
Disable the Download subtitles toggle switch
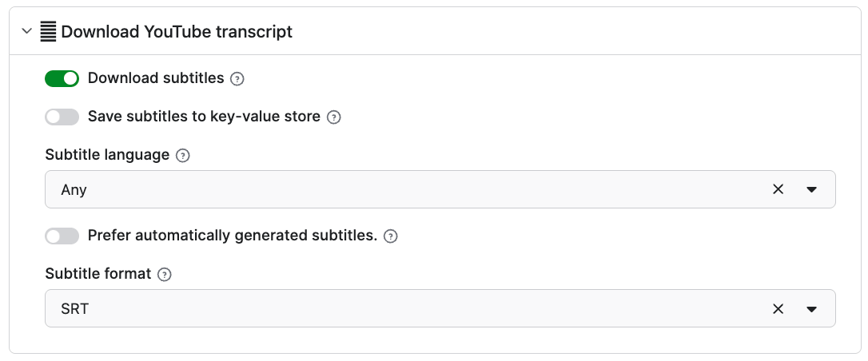[62, 78]
